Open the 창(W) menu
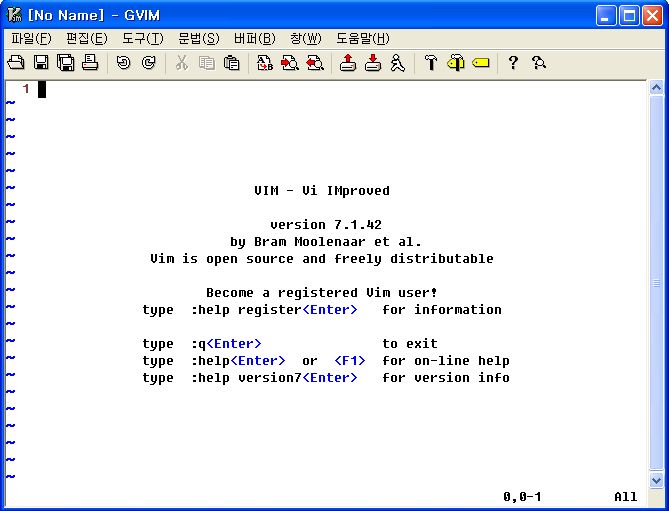 (306, 39)
